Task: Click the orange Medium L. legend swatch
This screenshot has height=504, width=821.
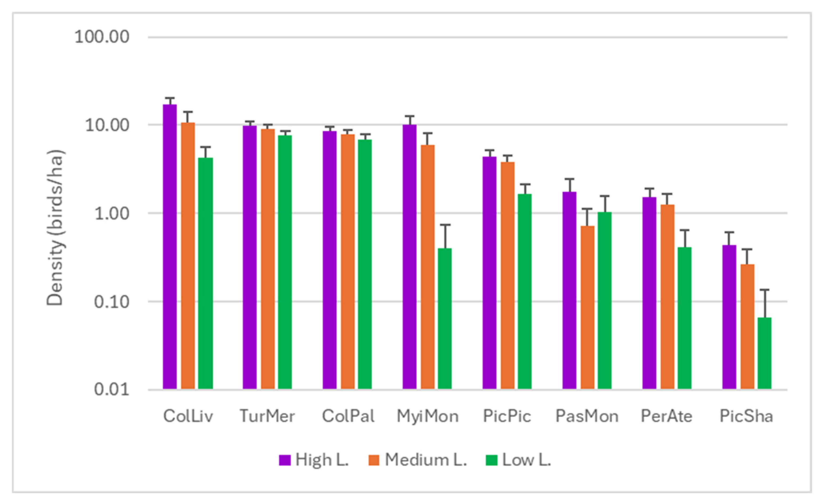Action: pos(374,460)
